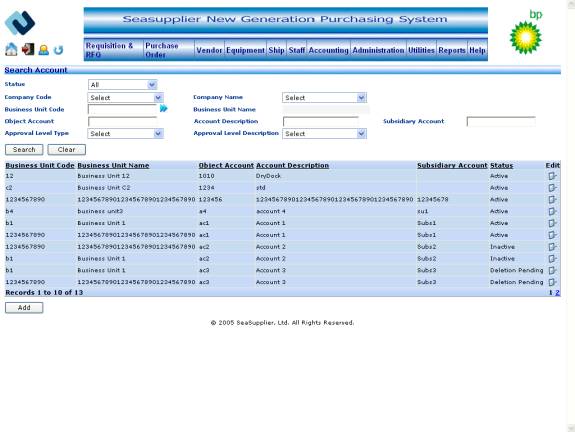Sort by Status column header
Screen dimensions: 575x432
click(502, 165)
